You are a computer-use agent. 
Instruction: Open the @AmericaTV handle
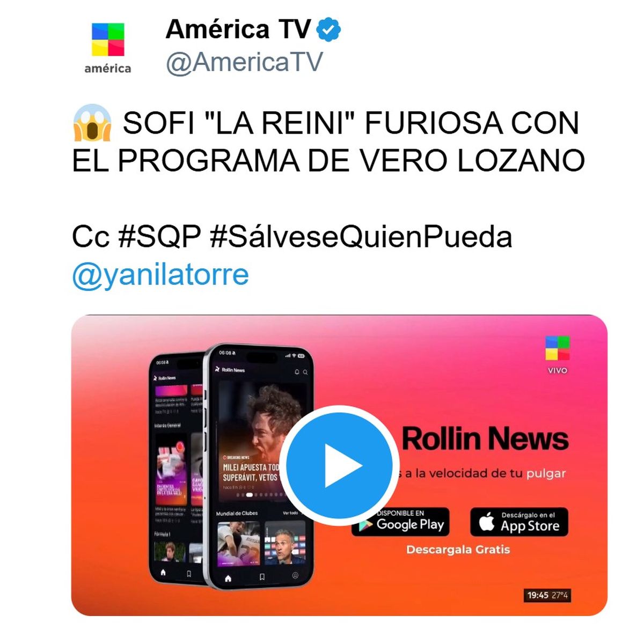coord(244,62)
